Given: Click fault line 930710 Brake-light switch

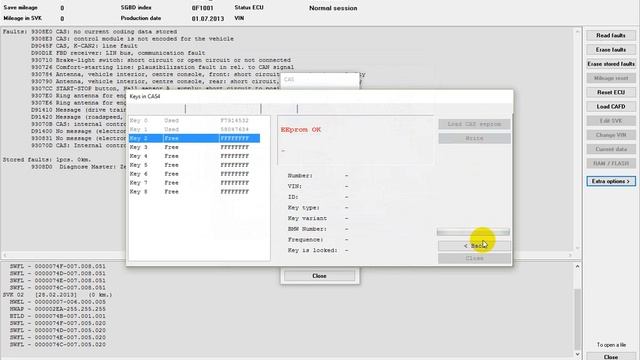Looking at the screenshot, I should click(x=161, y=60).
